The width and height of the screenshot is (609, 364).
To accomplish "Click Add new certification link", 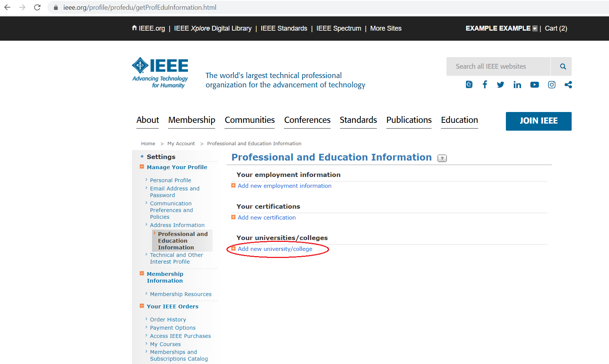I will [x=267, y=218].
